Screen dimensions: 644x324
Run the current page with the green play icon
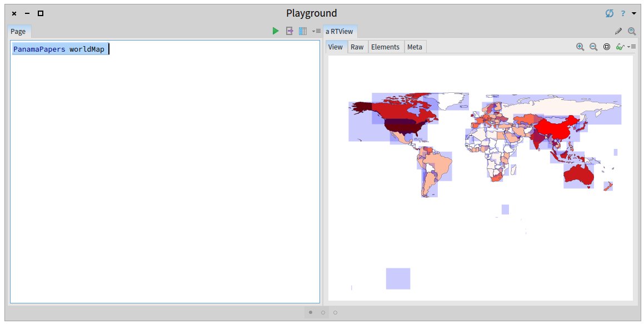pyautogui.click(x=276, y=31)
